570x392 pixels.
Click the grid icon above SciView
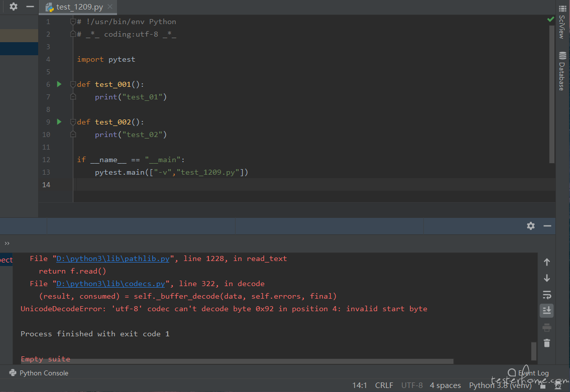(562, 8)
